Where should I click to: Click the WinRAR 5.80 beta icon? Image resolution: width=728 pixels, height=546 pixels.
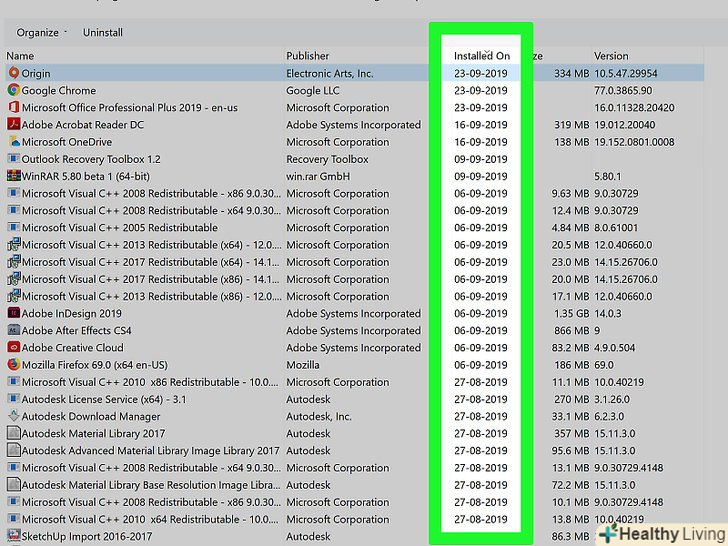(x=13, y=176)
